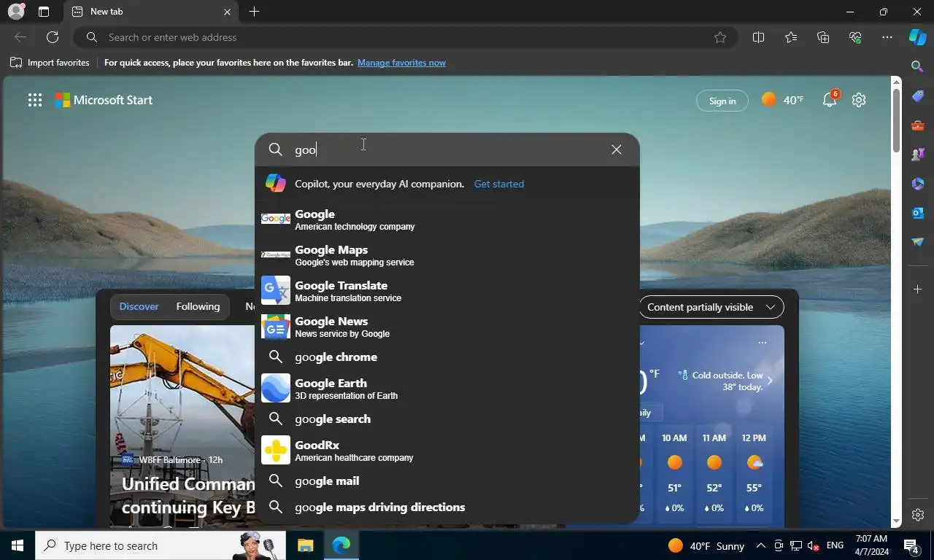Open sidebar Shopping tag icon

[x=918, y=96]
